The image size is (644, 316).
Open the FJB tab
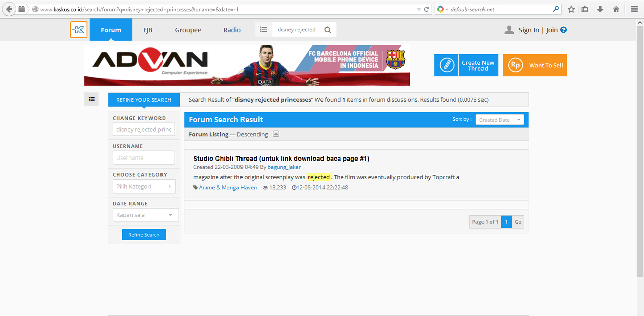148,30
